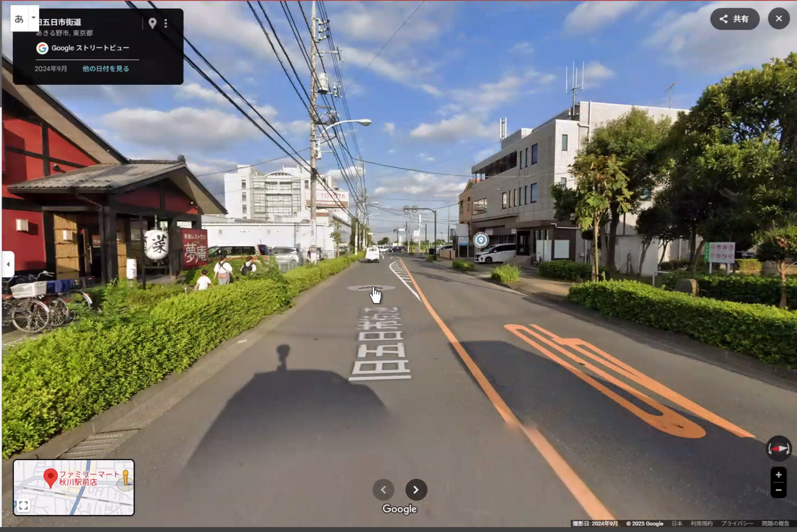Click the Pegman icon in the minimap

[126, 477]
